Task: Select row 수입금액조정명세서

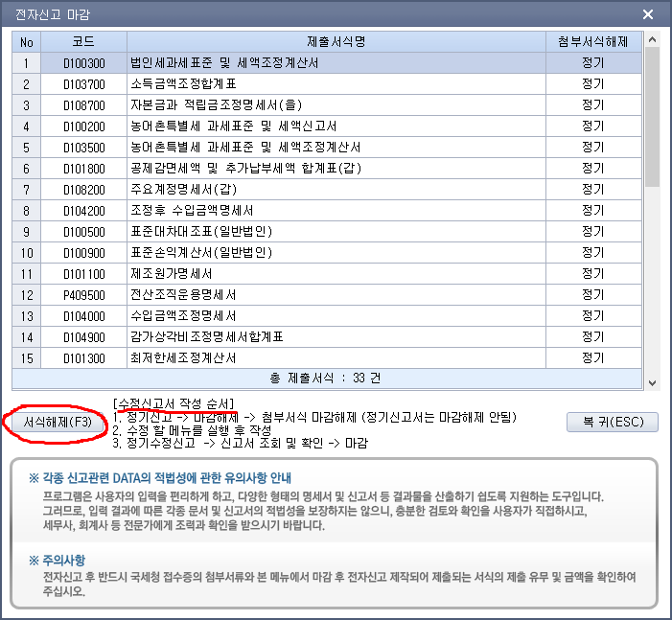Action: (x=327, y=316)
